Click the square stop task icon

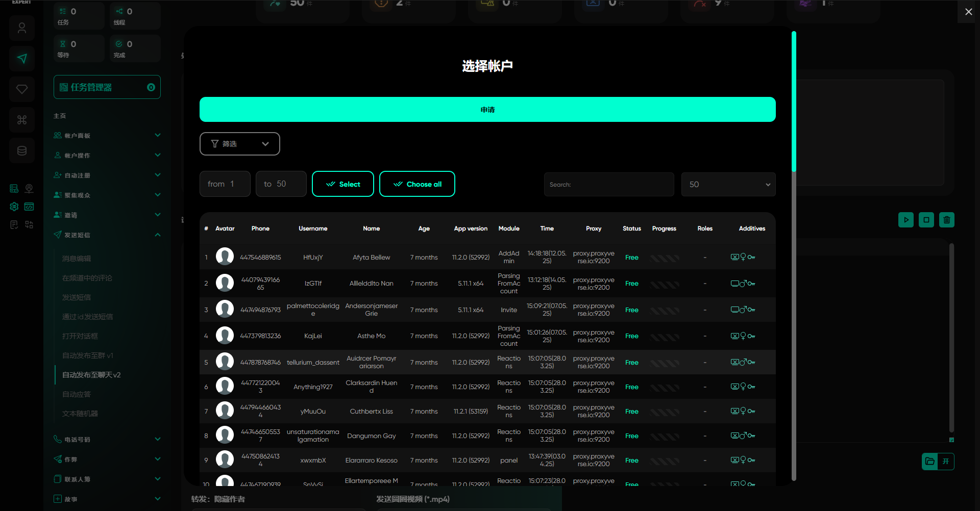[926, 220]
